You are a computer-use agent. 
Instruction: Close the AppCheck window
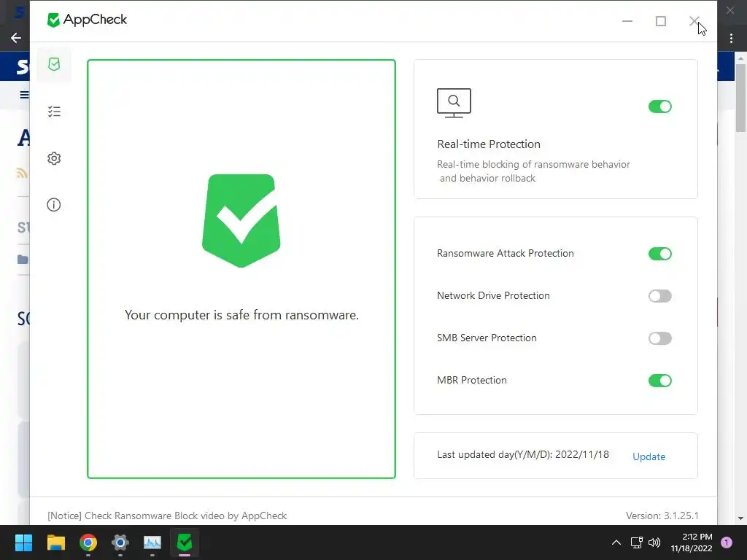click(694, 21)
